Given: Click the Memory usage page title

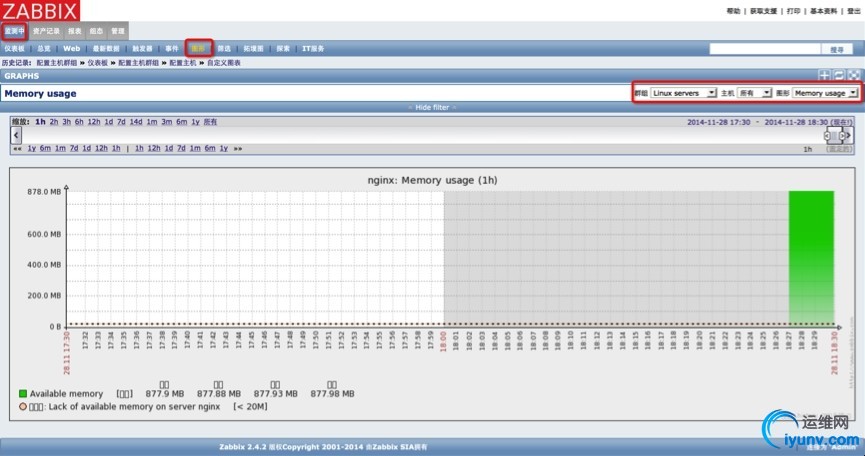Looking at the screenshot, I should [40, 93].
